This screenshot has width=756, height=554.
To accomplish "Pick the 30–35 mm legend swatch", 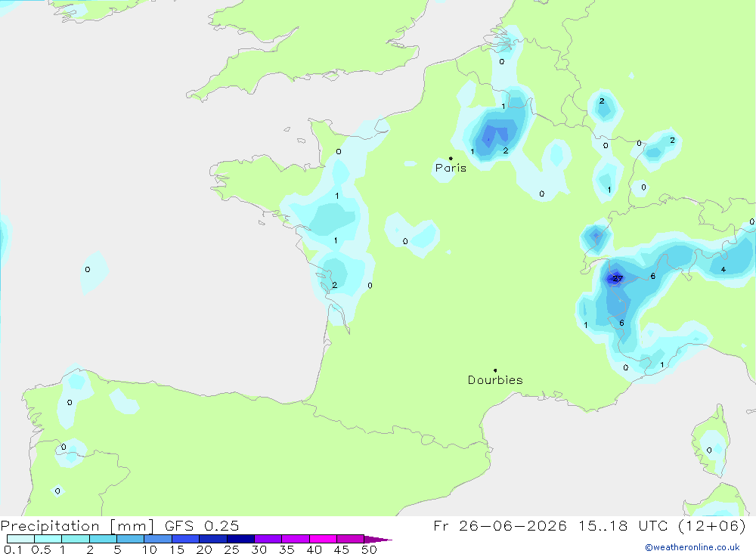I will (268, 539).
